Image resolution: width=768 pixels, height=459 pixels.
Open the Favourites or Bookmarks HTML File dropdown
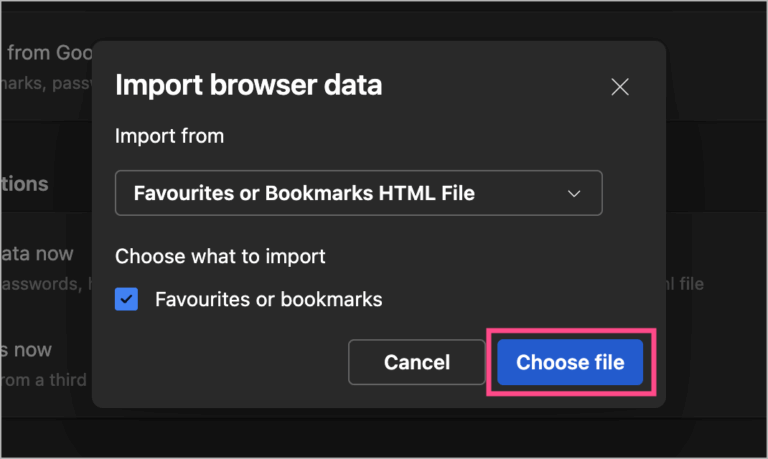tap(358, 193)
